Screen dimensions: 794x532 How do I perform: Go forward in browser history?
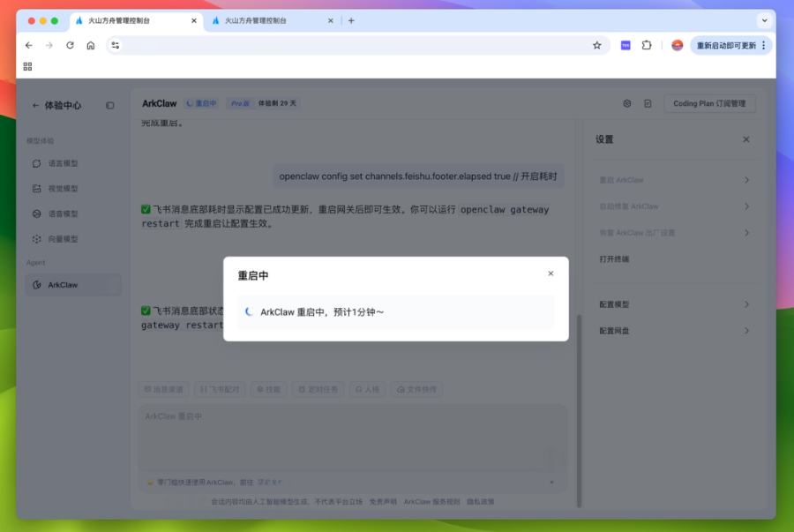click(49, 45)
